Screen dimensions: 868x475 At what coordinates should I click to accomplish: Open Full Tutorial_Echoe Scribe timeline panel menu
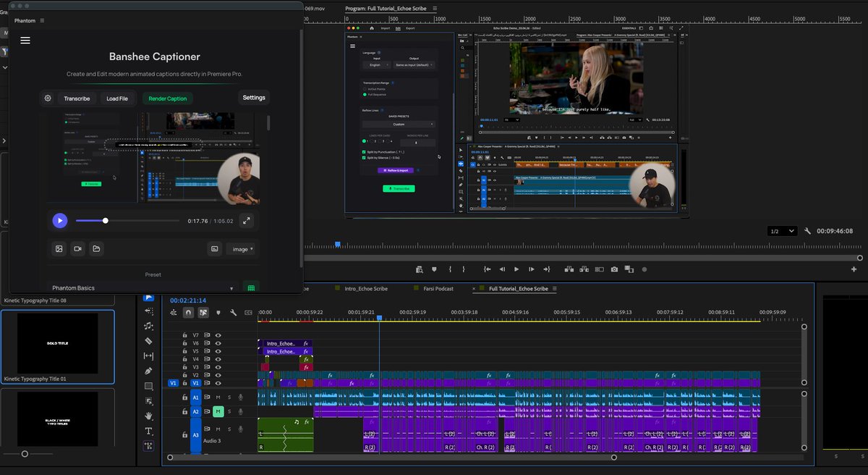tap(555, 289)
